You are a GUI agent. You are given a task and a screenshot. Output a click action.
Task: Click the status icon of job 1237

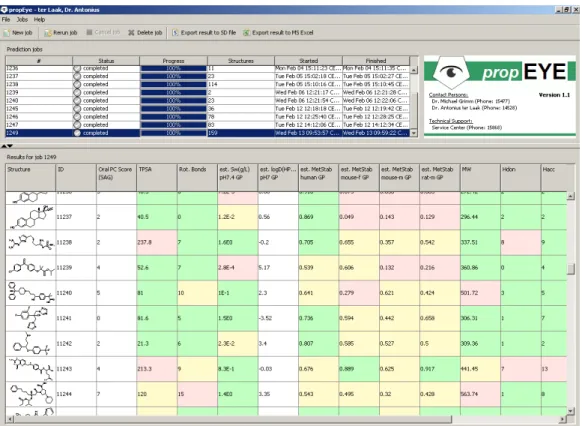[77, 76]
